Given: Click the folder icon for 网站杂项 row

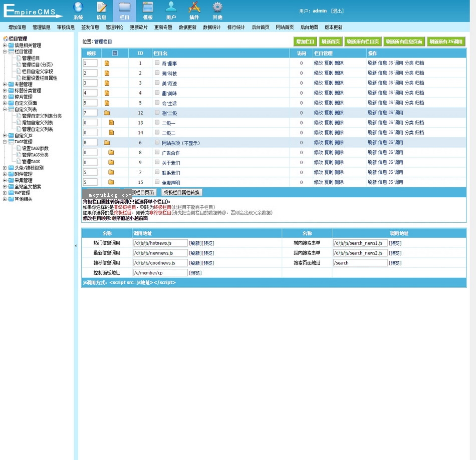Looking at the screenshot, I should [107, 143].
